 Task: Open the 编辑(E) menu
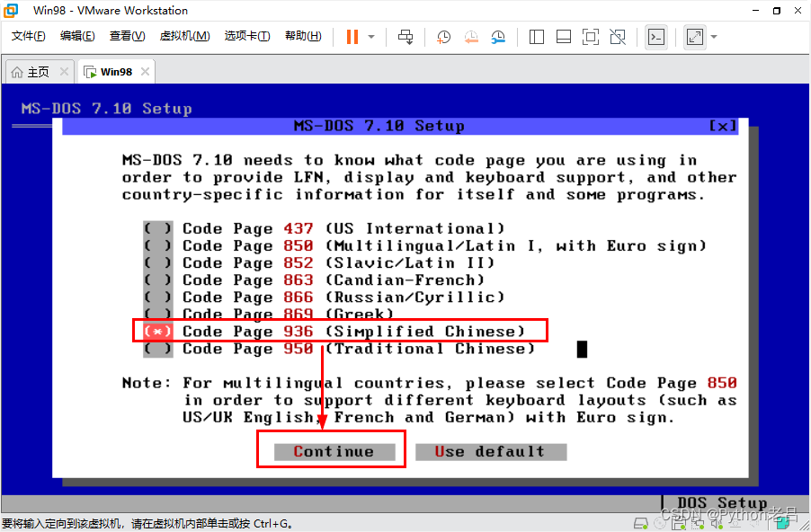(77, 36)
